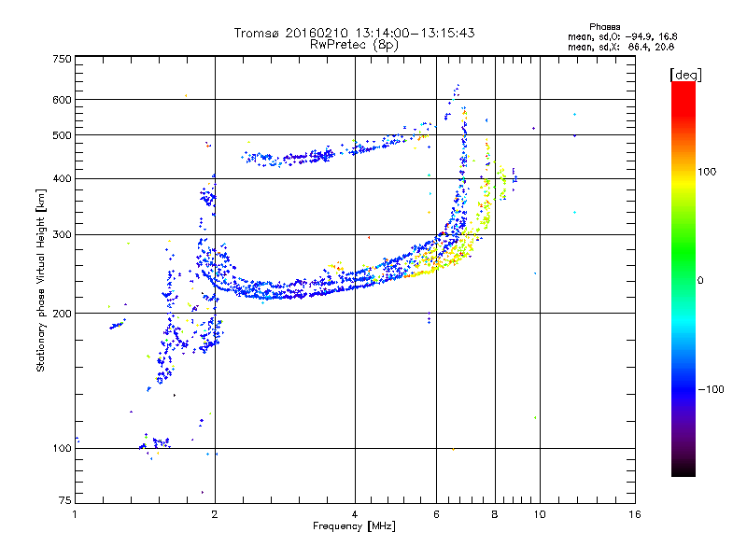Viewport: 747px width, 560px height.
Task: Select the 'mean, sd,O: -94.9, 16.8' line
Action: pyautogui.click(x=622, y=36)
